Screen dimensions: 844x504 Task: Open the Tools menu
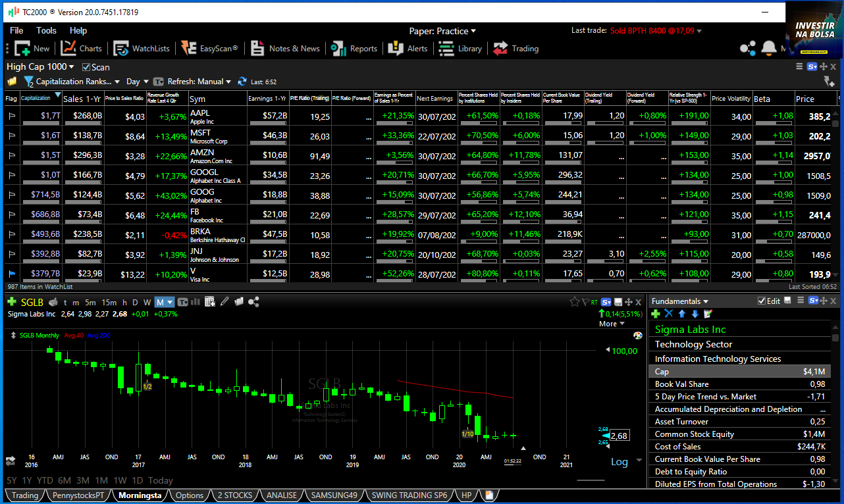47,30
